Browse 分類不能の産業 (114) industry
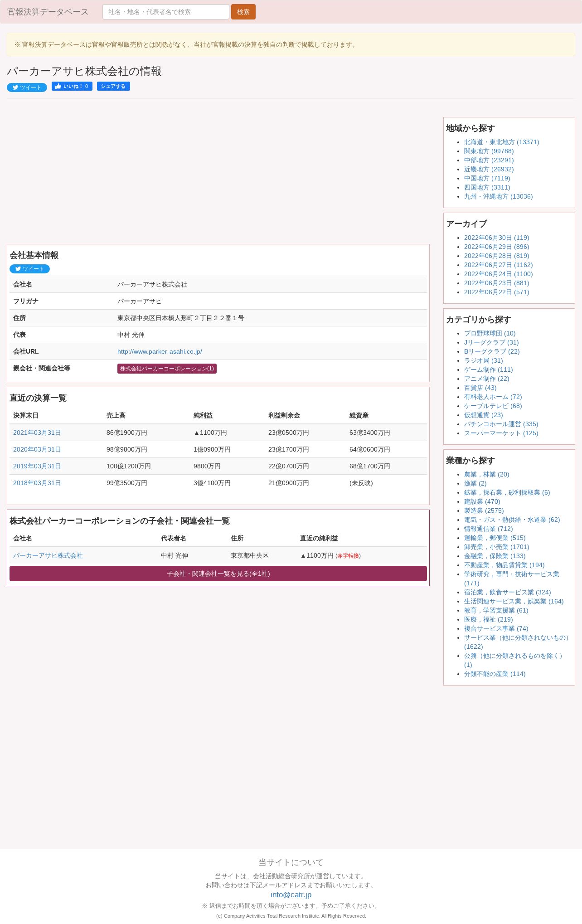Image resolution: width=582 pixels, height=924 pixels. tap(495, 674)
